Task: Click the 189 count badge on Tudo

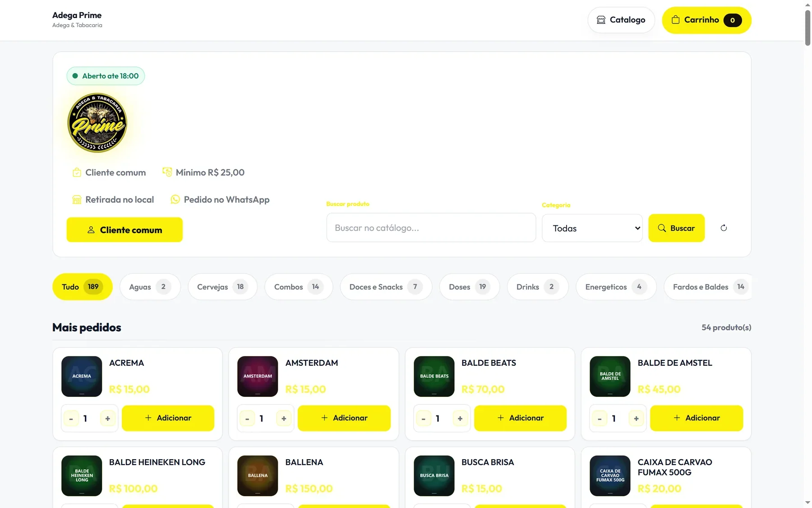Action: tap(93, 287)
